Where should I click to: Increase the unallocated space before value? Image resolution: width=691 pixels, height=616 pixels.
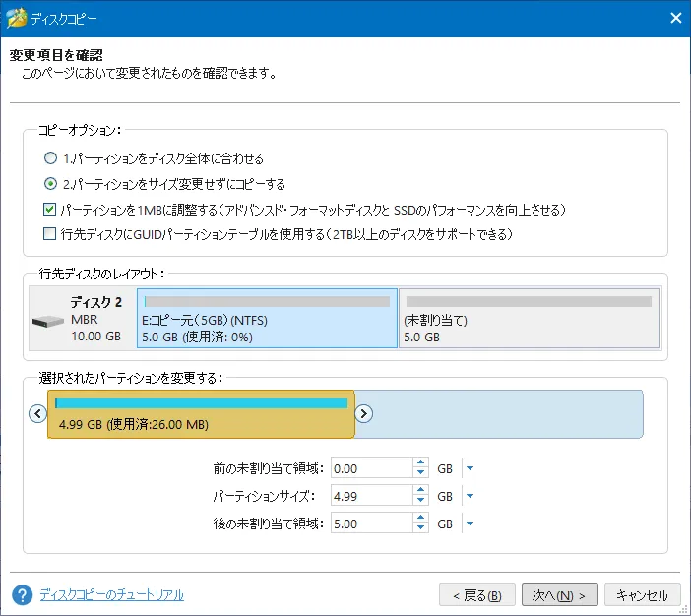(421, 463)
